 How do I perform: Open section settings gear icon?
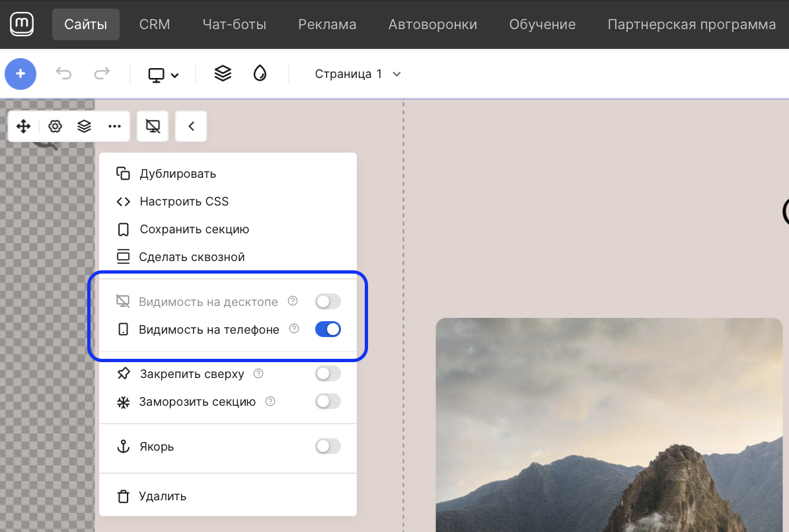pos(55,126)
